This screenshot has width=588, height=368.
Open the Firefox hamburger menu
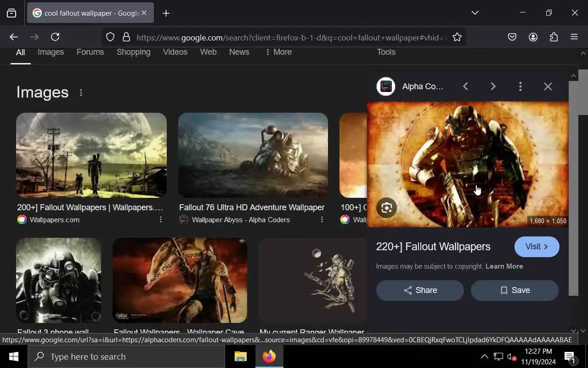click(x=574, y=37)
